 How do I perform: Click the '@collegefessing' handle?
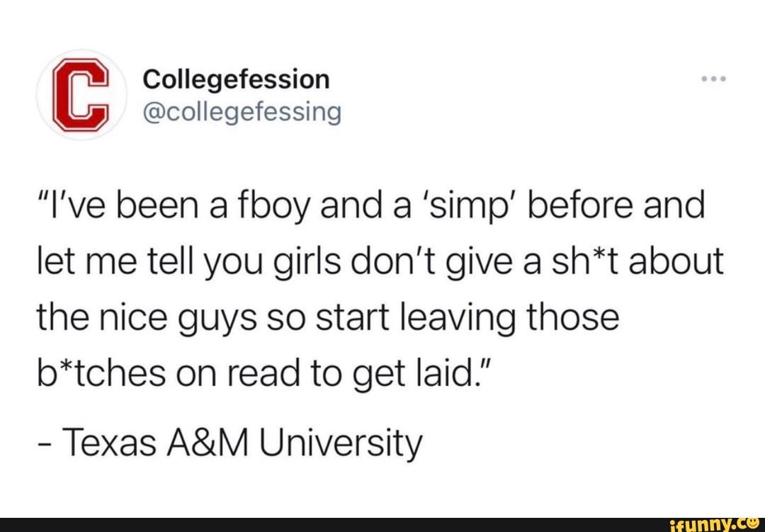tap(241, 111)
